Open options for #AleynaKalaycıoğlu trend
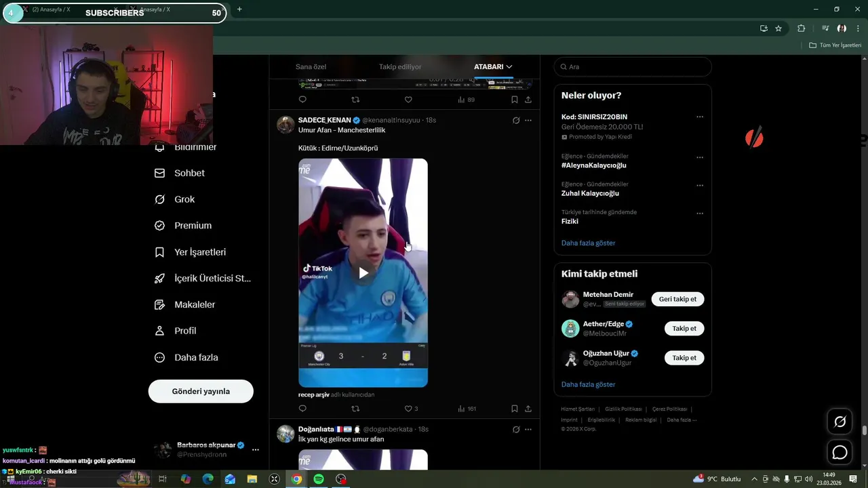This screenshot has width=868, height=488. (x=700, y=157)
